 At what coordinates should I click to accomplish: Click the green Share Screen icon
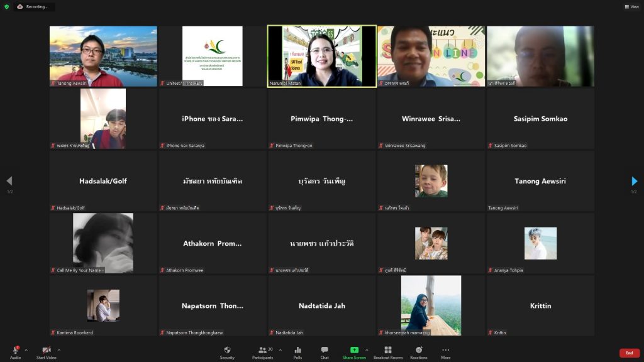point(354,350)
